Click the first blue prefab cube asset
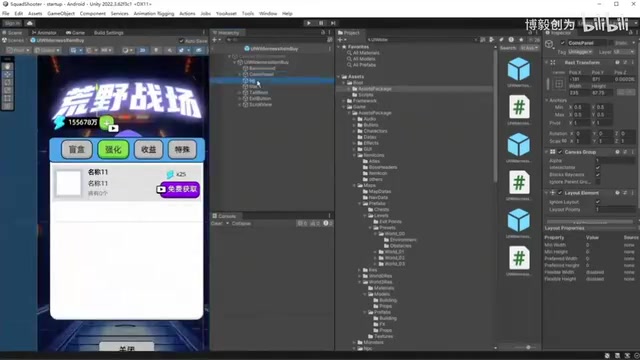 (519, 69)
